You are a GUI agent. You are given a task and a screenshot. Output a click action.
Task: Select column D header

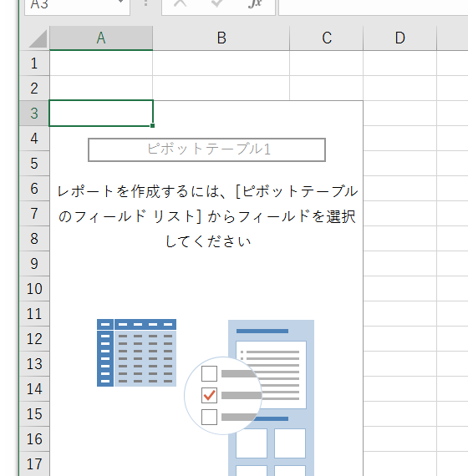pos(400,38)
